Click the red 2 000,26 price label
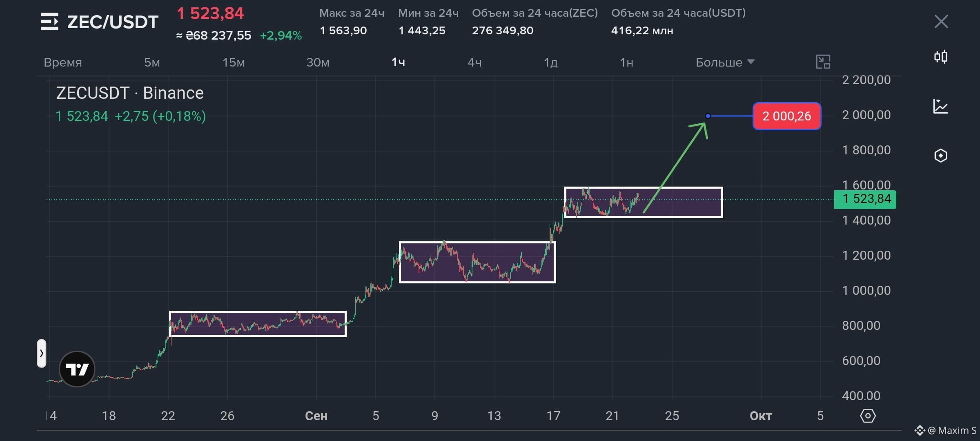 click(x=787, y=116)
